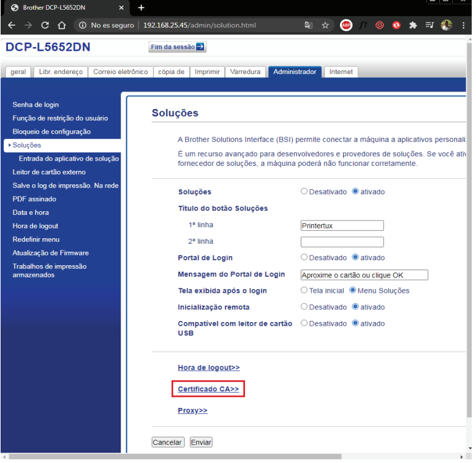This screenshot has height=463, width=476.
Task: Click the 1ª linha text field
Action: pyautogui.click(x=342, y=225)
